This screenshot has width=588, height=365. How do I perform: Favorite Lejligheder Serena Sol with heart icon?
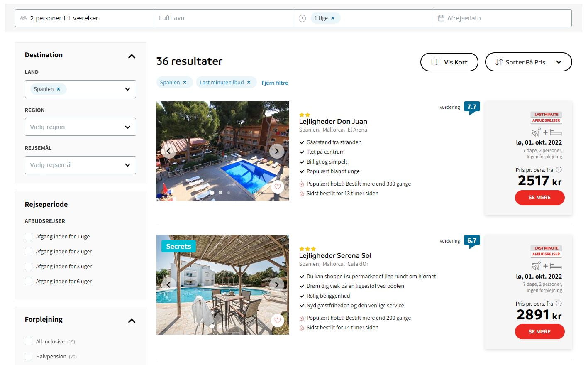(278, 320)
